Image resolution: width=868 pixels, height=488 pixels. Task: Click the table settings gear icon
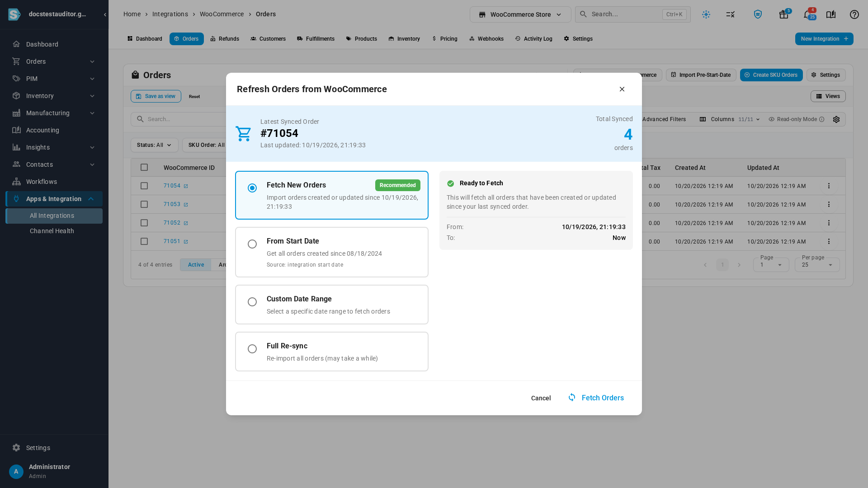click(836, 119)
